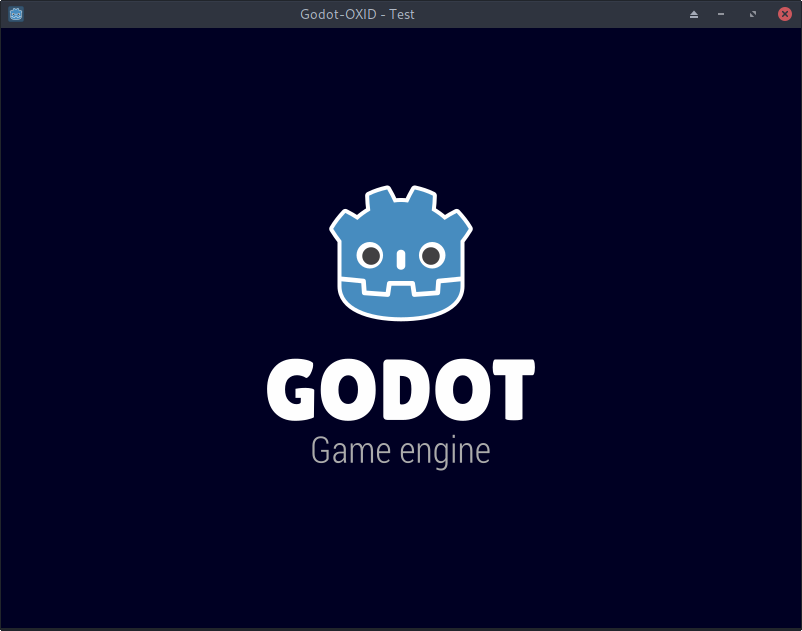Maximize the Godot-OXID Test window

point(752,14)
